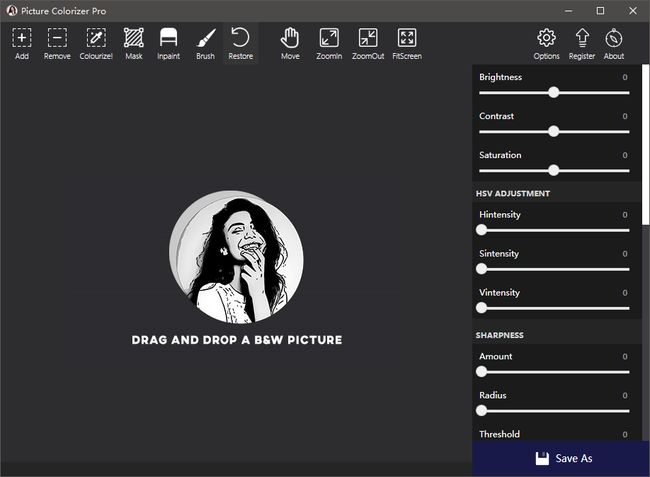Pick the Brush tool
The image size is (650, 477).
206,44
